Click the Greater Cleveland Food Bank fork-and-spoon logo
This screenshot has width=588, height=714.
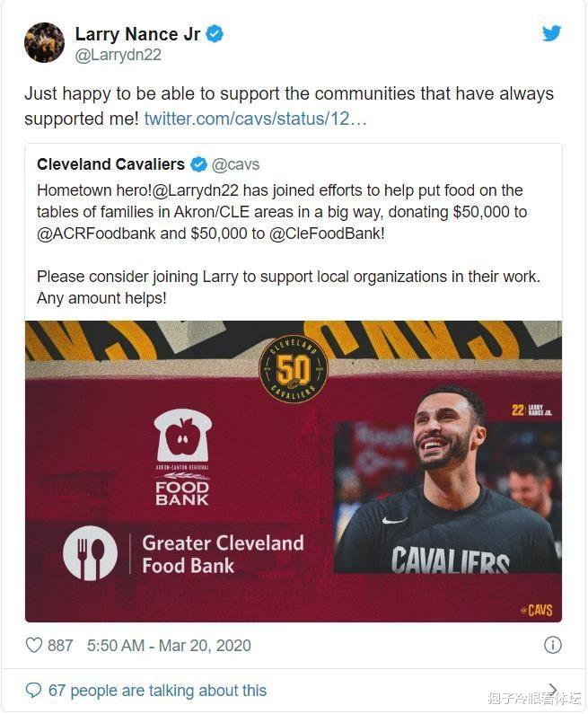click(90, 553)
